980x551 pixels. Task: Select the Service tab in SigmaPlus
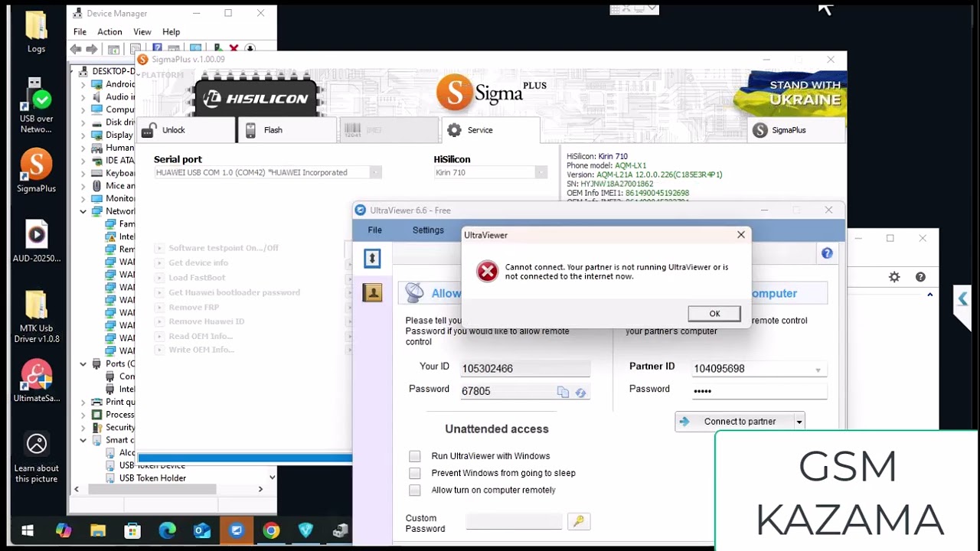(x=490, y=130)
